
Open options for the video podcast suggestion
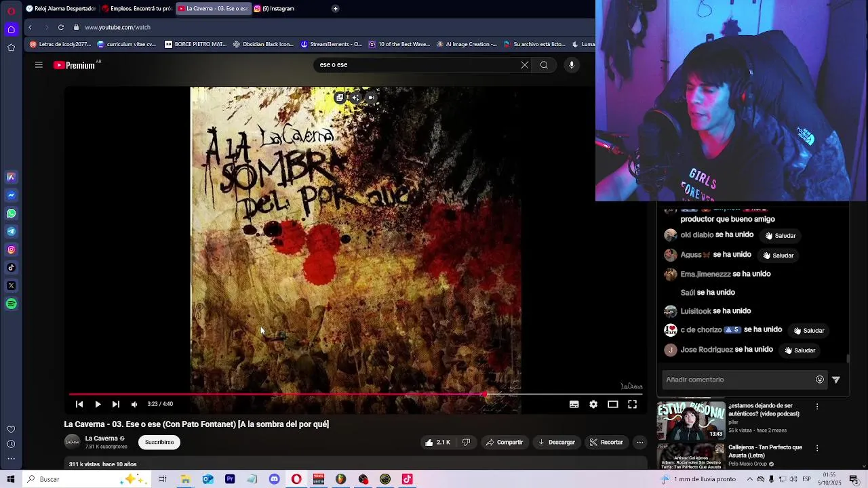[817, 407]
